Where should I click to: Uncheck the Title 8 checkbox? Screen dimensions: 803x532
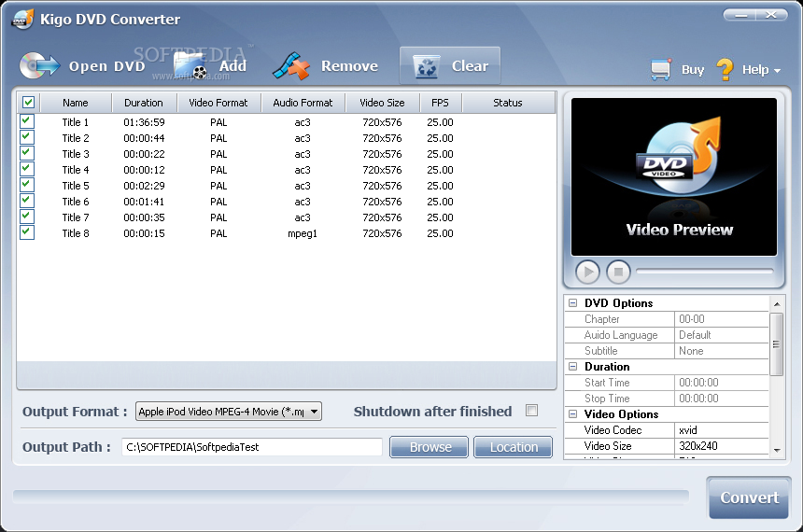[27, 232]
